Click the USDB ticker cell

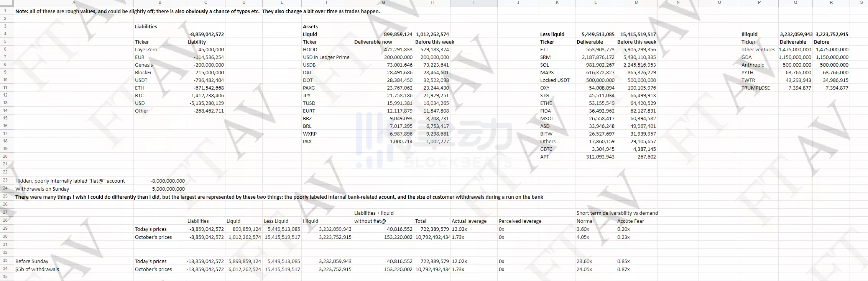tap(309, 65)
